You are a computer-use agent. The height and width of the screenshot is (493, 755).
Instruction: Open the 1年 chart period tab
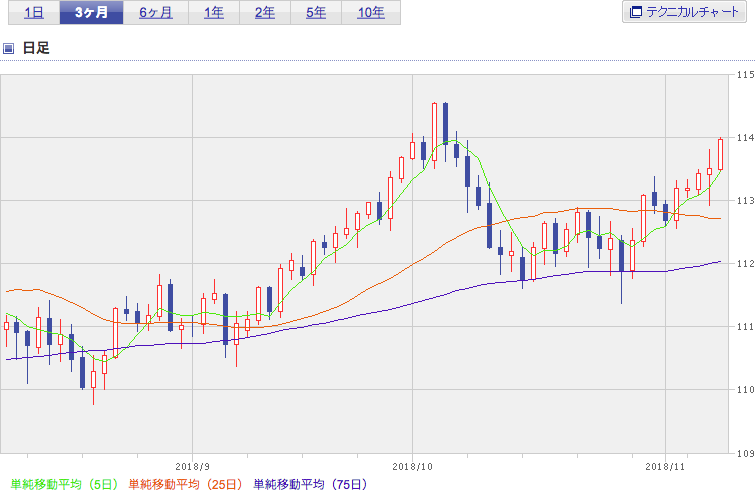click(214, 13)
